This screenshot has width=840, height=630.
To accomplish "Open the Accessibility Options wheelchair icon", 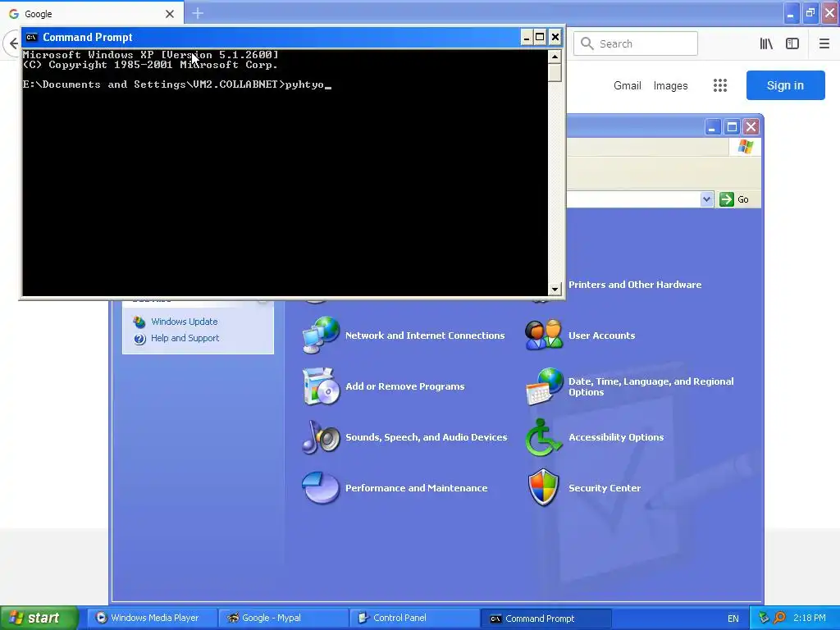I will (544, 437).
